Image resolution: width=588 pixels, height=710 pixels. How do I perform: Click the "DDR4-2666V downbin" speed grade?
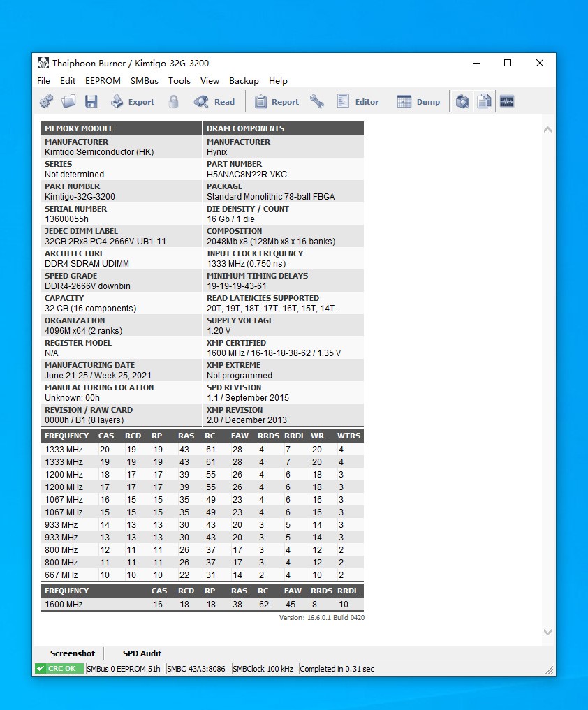point(87,286)
